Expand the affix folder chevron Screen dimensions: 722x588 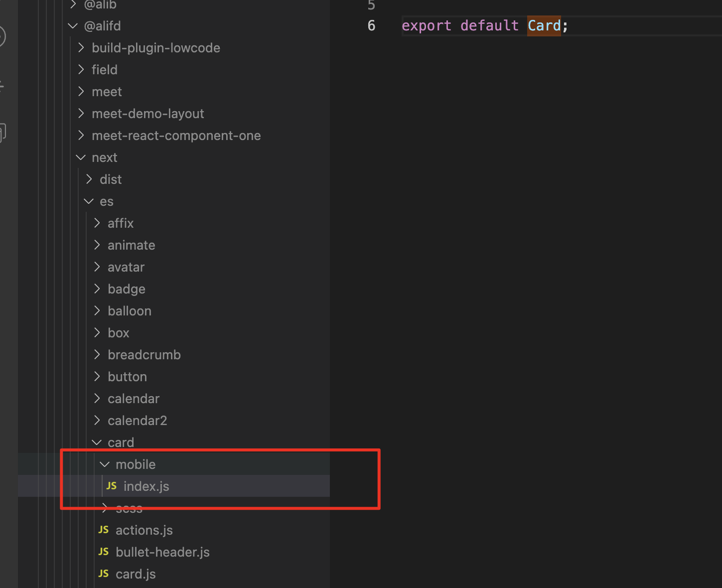tap(97, 223)
